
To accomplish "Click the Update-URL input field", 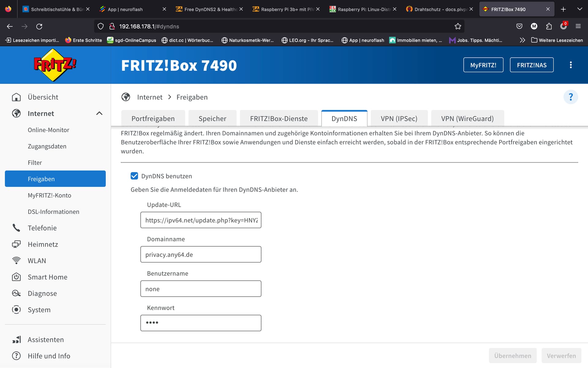I will [201, 220].
